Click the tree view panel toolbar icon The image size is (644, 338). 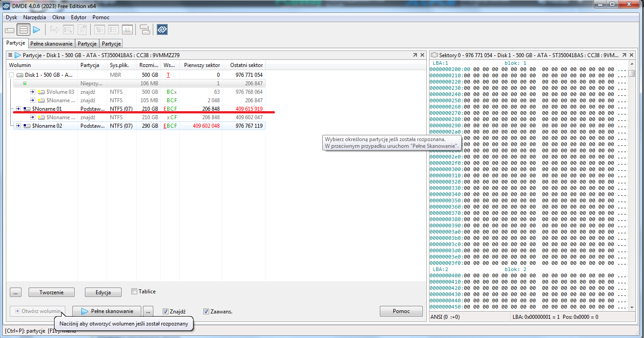(100, 30)
